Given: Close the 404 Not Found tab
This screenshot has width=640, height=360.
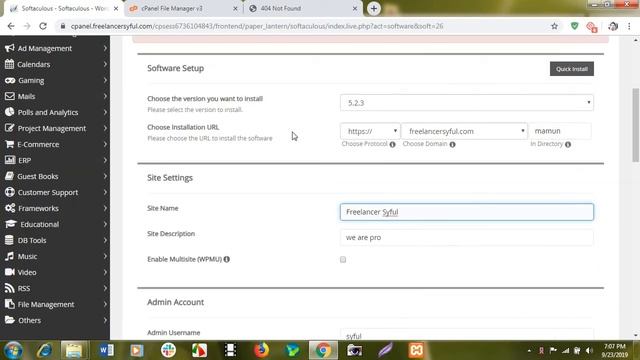Looking at the screenshot, I should [x=355, y=9].
